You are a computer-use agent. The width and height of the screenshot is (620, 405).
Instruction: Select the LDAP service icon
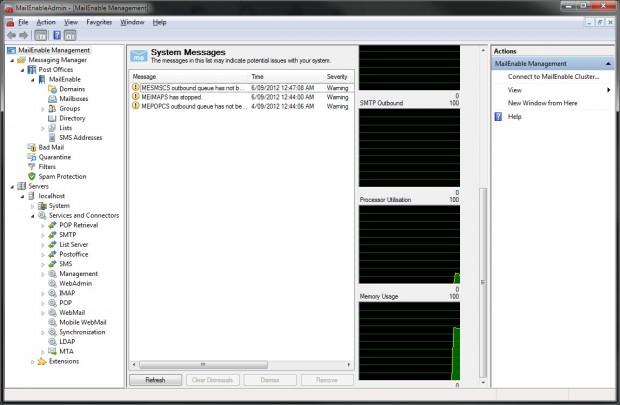coord(52,342)
